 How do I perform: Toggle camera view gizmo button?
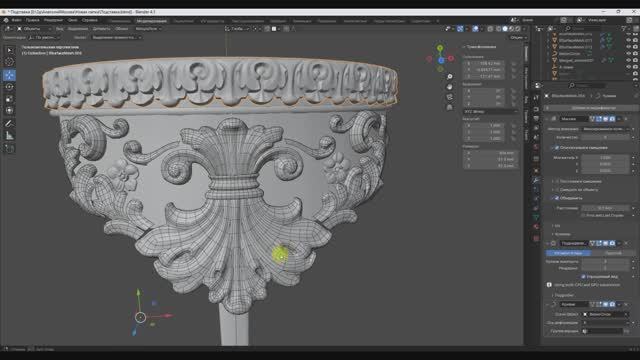[449, 97]
